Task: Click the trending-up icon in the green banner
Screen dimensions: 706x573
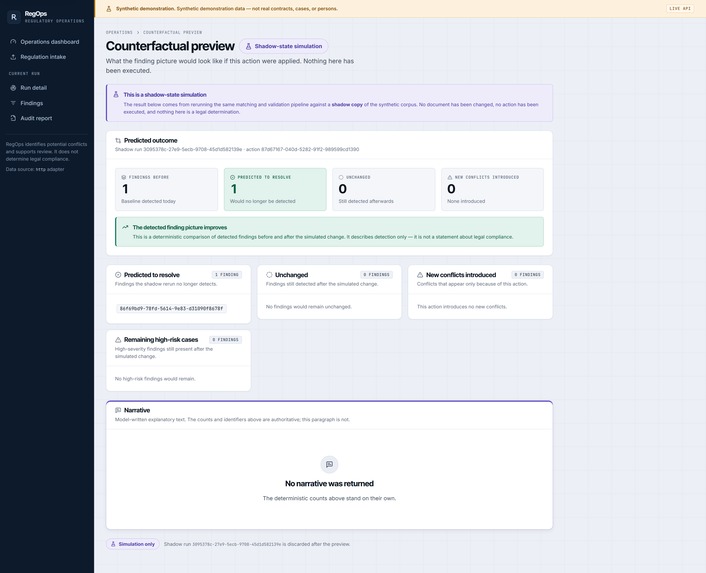Action: pyautogui.click(x=125, y=227)
